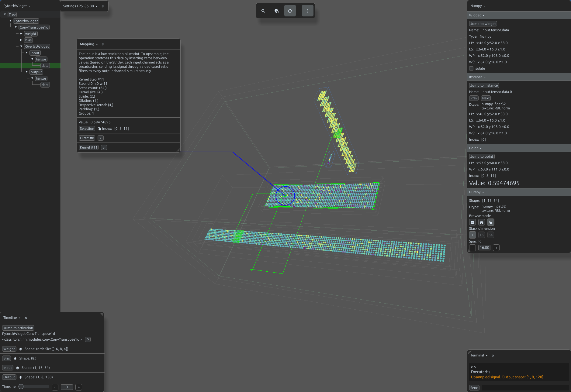Click the Jump to widget button
The height and width of the screenshot is (392, 571).
pos(483,24)
